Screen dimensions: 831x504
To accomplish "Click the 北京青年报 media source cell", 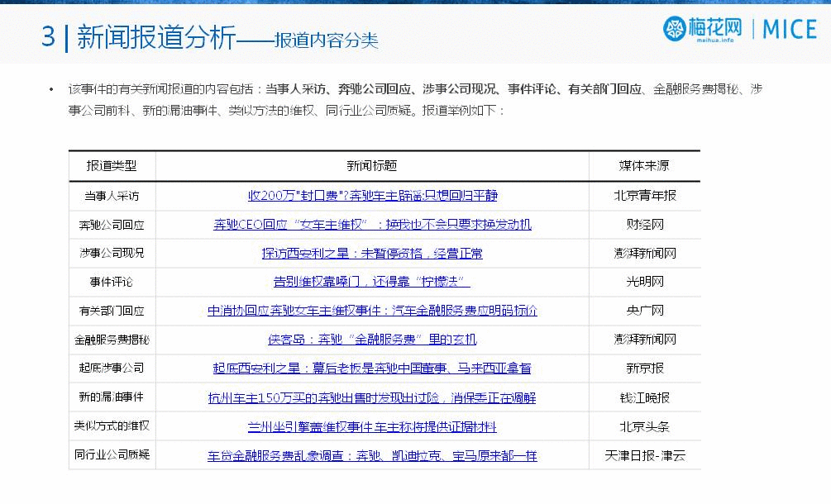I will click(644, 196).
